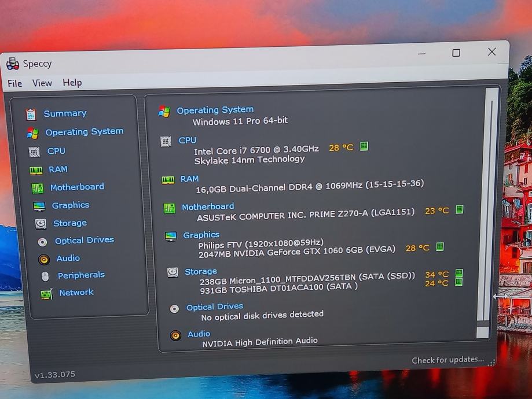This screenshot has height=399, width=532.
Task: Click the Optical Drives disc icon in sidebar
Action: [x=42, y=242]
